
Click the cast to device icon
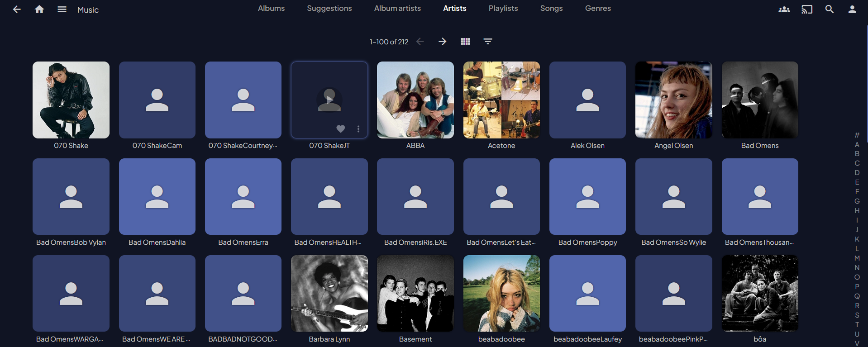coord(806,10)
